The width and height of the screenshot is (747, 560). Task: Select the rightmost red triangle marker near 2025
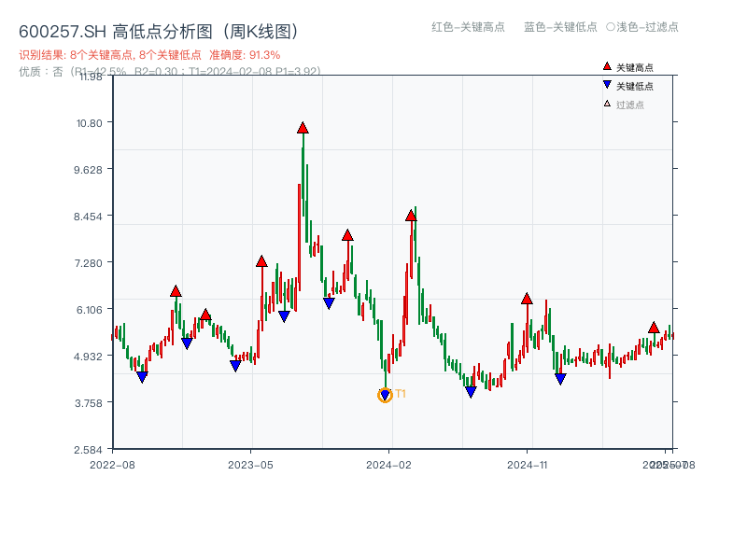point(653,329)
